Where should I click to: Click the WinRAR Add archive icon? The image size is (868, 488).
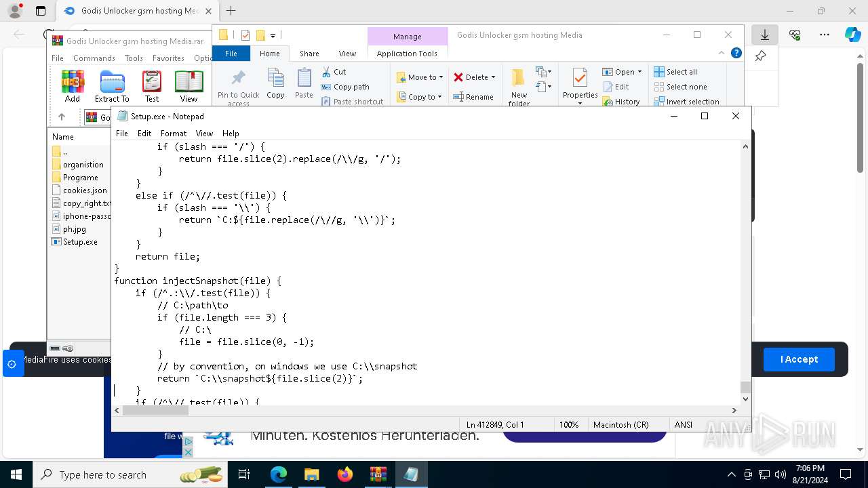point(73,86)
